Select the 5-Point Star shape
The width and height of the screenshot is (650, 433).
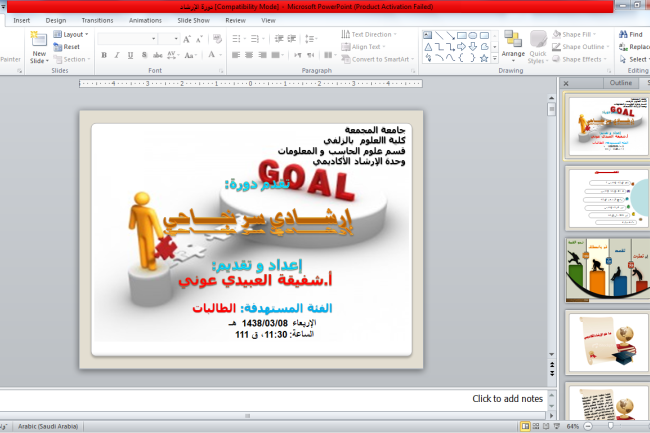tap(484, 58)
